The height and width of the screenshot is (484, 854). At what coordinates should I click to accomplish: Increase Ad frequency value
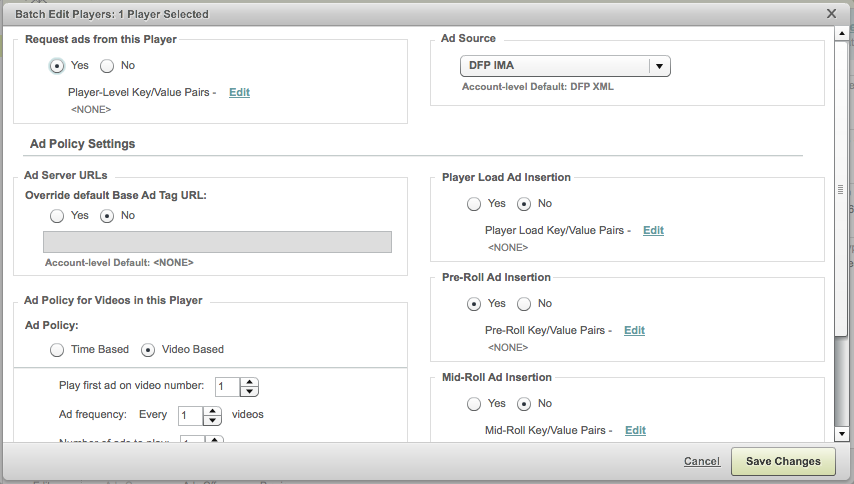(x=212, y=412)
